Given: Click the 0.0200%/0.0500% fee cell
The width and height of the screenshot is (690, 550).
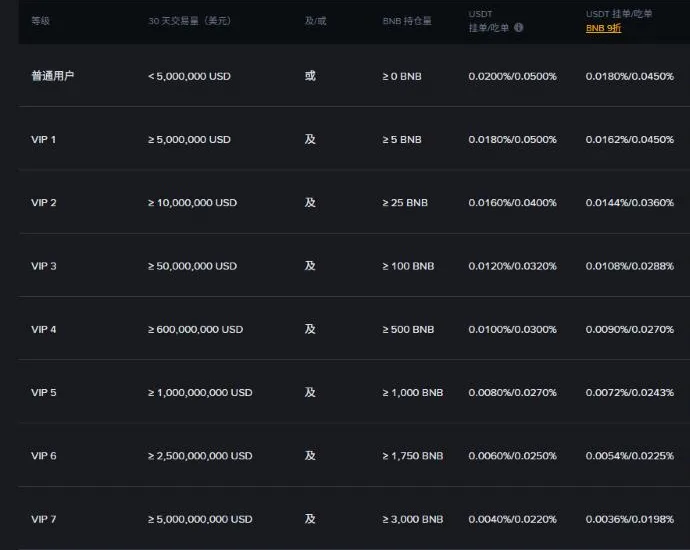Looking at the screenshot, I should (x=513, y=76).
